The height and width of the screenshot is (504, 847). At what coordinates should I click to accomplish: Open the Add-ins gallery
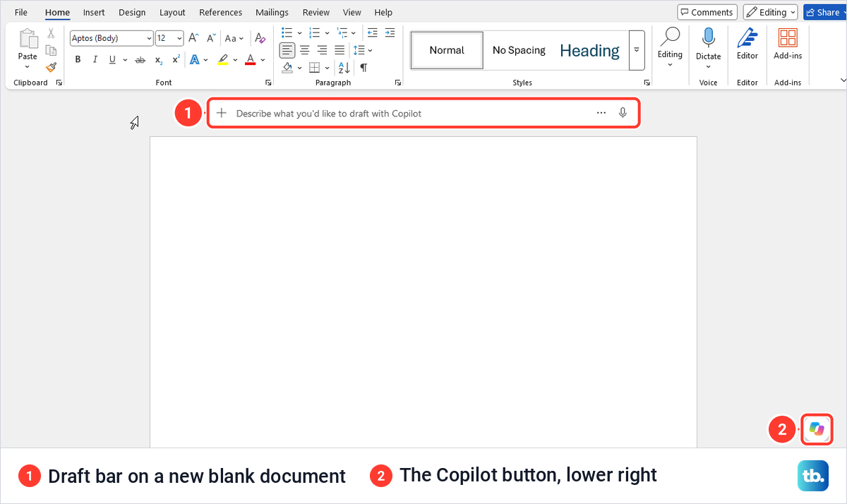click(x=788, y=44)
